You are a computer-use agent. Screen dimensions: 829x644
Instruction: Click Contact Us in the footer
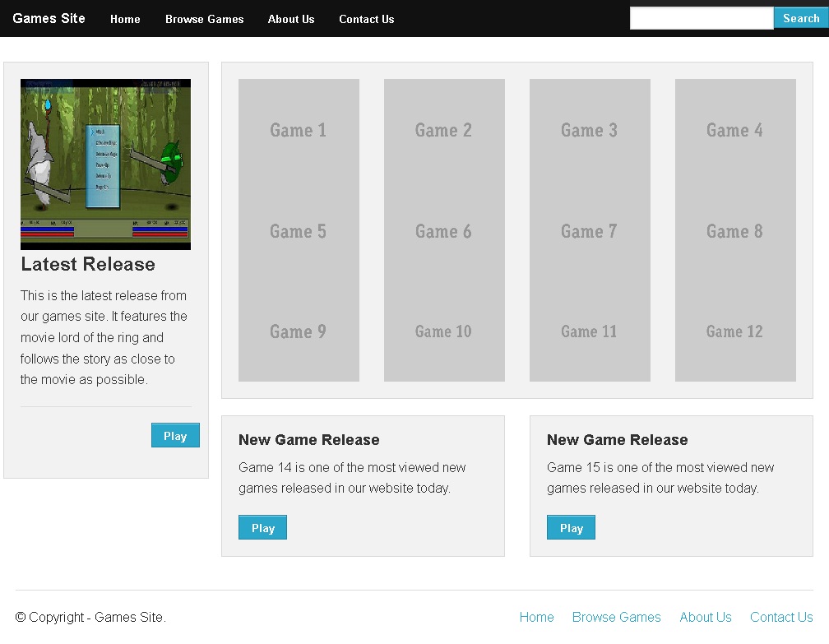pos(780,617)
